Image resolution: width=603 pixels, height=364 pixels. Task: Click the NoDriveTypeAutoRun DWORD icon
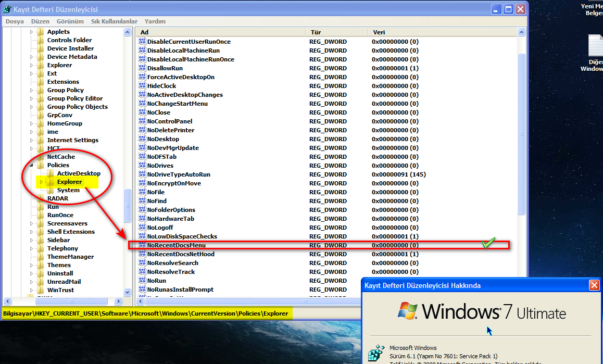tap(142, 174)
